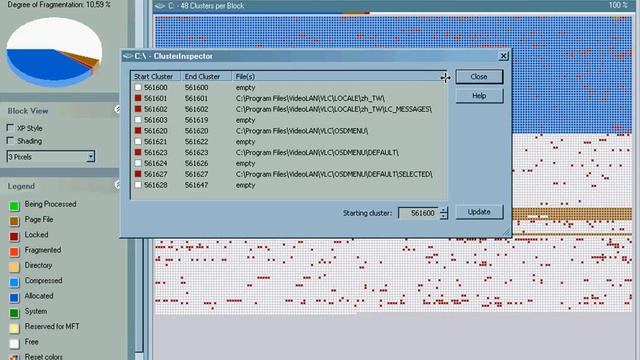
Task: Click the Reset colors icon
Action: pyautogui.click(x=14, y=357)
